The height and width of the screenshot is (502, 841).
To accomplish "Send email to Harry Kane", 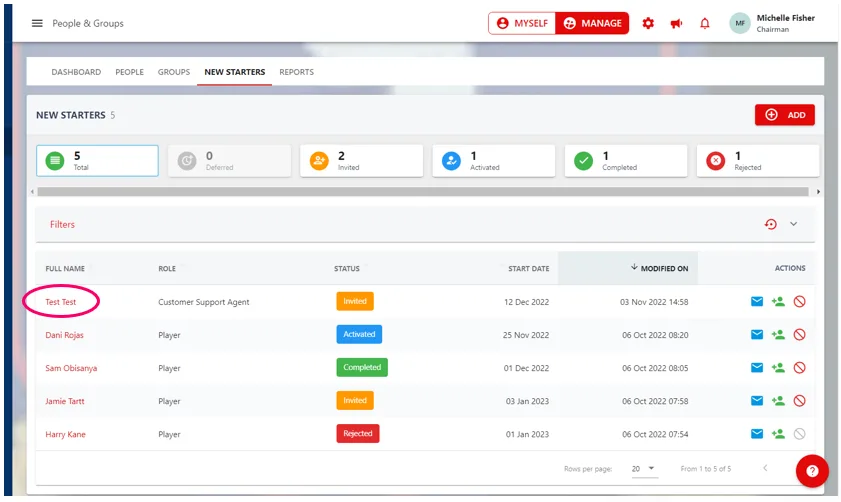I will (757, 433).
